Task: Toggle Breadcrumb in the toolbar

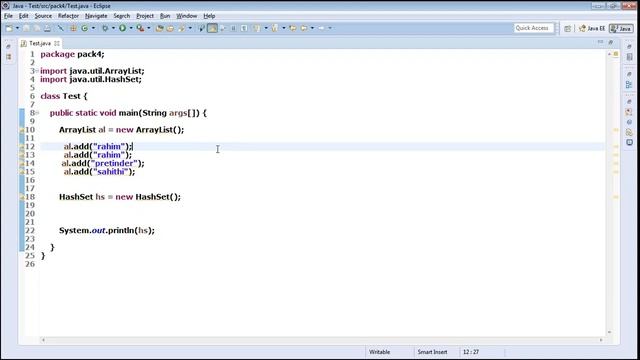Action: pos(201,28)
